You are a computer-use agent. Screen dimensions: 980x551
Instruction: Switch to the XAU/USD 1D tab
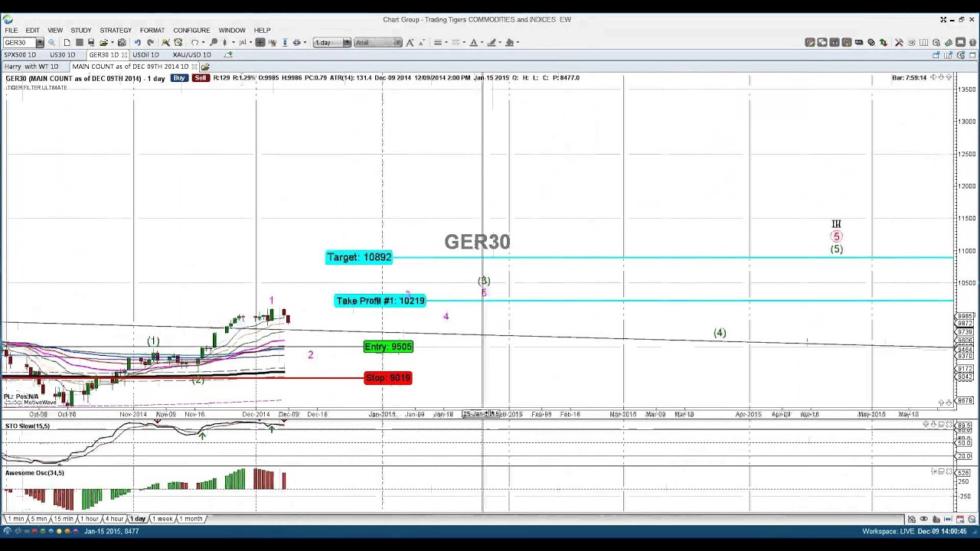tap(191, 55)
